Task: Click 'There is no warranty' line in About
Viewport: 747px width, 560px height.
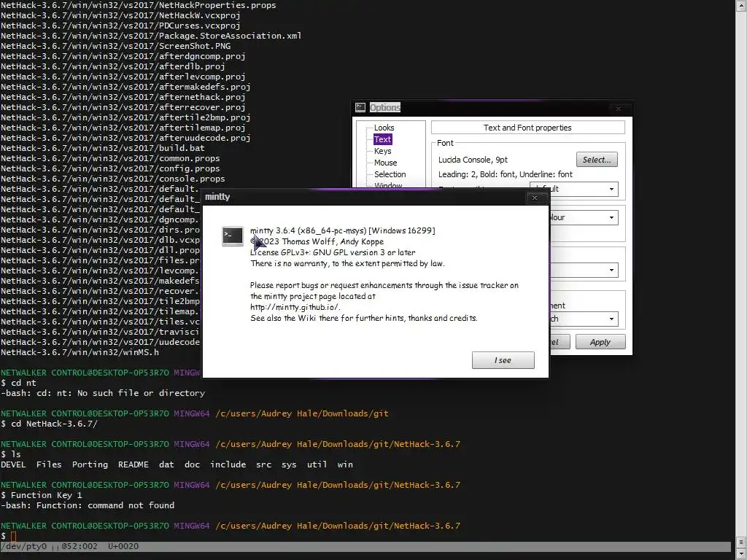Action: click(347, 263)
